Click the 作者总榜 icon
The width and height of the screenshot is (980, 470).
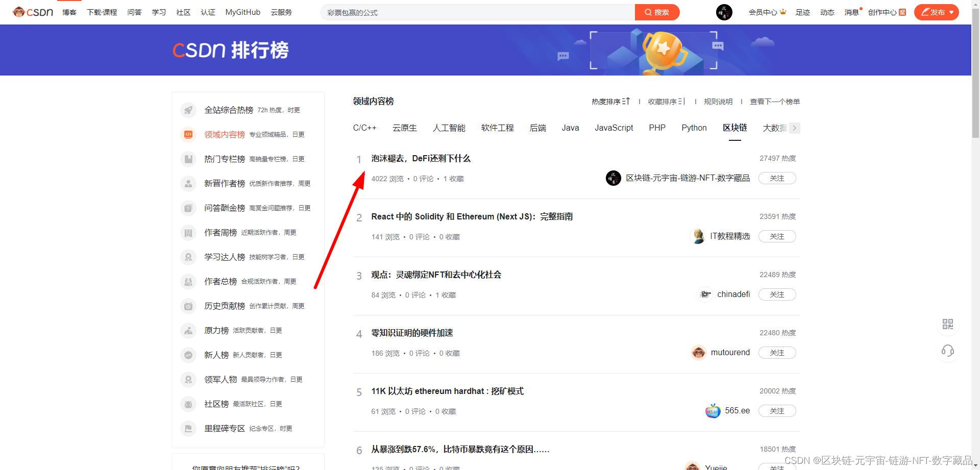(188, 282)
